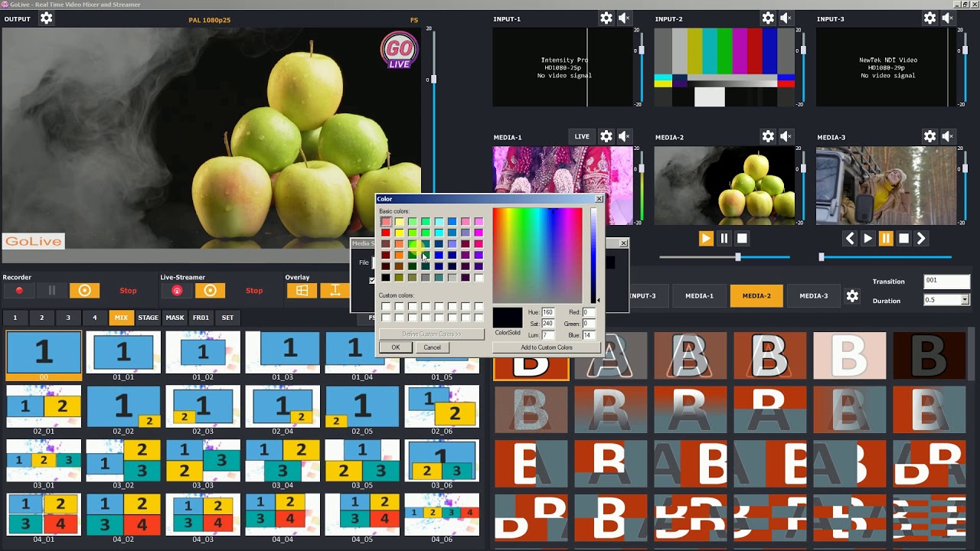
Task: Toggle INPUT-3 mute speaker icon
Action: [x=947, y=18]
